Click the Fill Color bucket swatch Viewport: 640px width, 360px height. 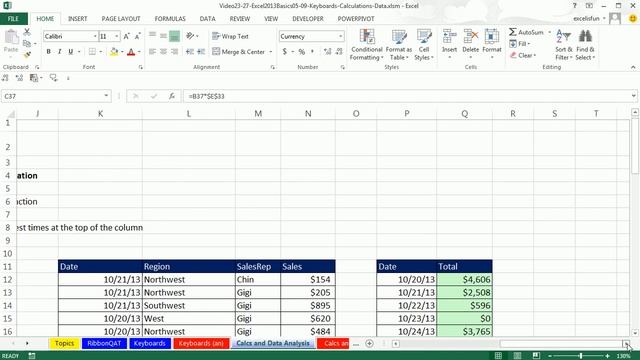click(x=114, y=52)
